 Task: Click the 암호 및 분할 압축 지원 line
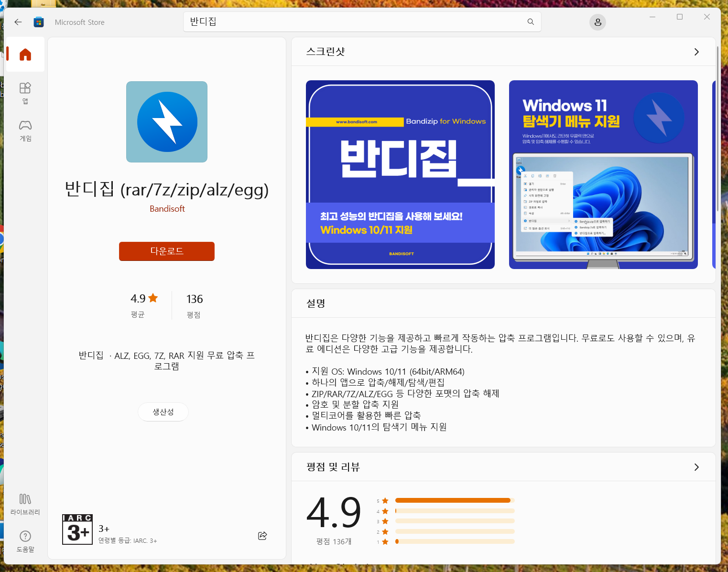coord(352,404)
